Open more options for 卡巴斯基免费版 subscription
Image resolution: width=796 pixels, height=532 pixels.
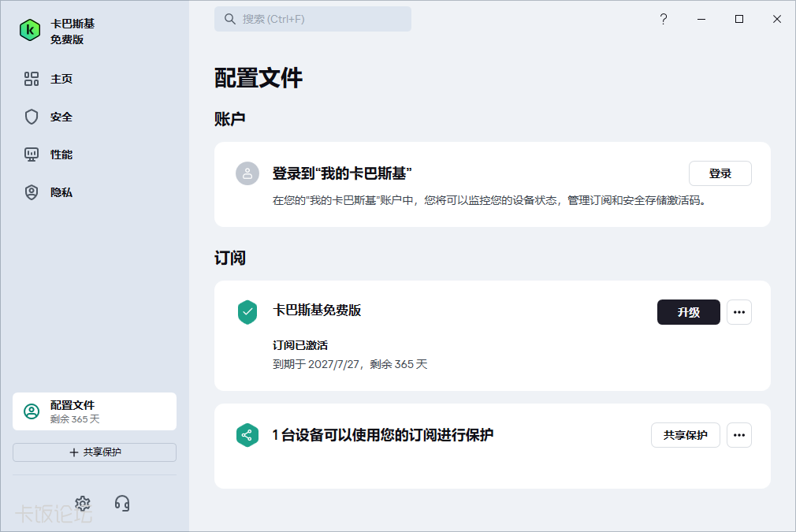click(739, 312)
